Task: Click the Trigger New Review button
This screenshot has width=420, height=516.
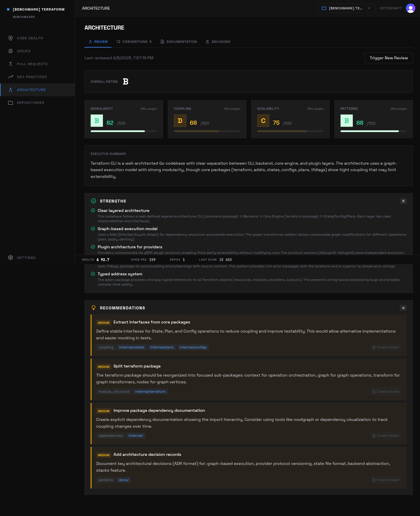Action: pos(389,58)
